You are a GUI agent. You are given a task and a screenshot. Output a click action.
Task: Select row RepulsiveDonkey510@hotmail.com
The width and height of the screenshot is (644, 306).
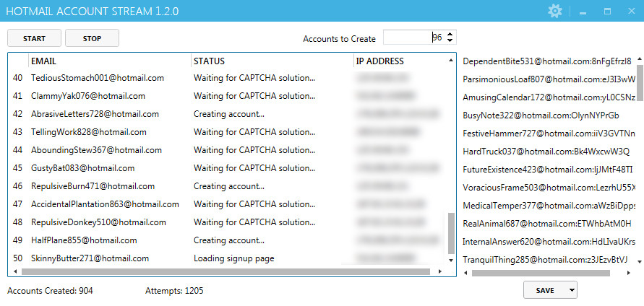(228, 222)
